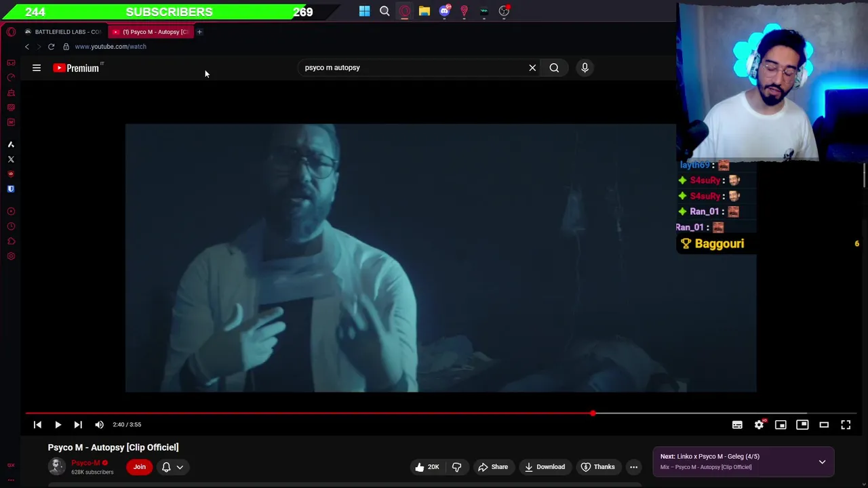Enable miniplayer mode

[x=781, y=424]
